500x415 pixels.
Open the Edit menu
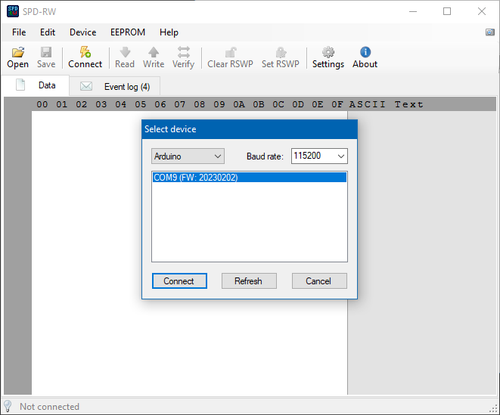tap(47, 32)
